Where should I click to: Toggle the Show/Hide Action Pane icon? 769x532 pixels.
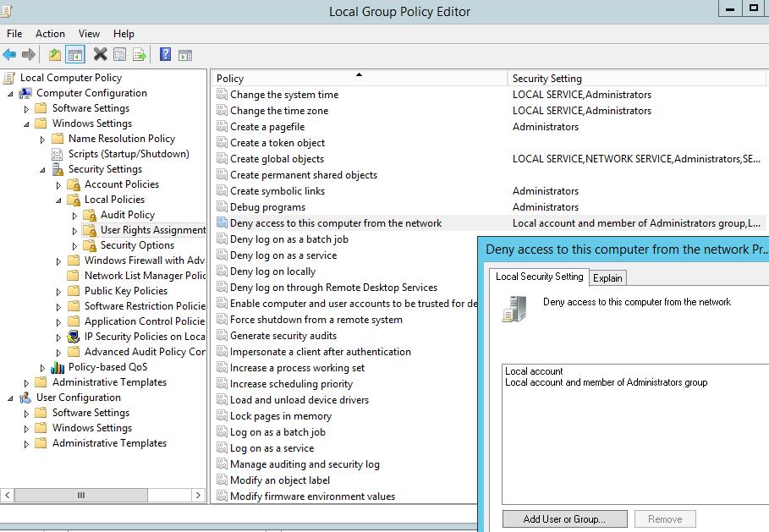[x=185, y=55]
